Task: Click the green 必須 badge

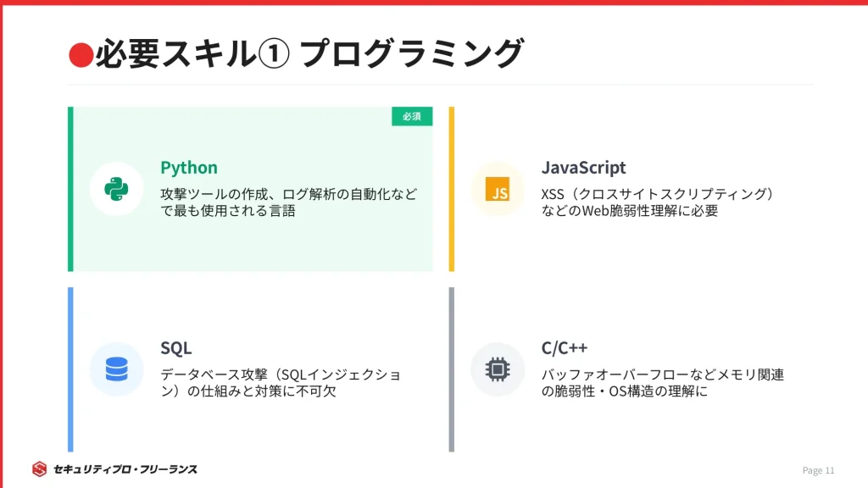Action: 412,116
